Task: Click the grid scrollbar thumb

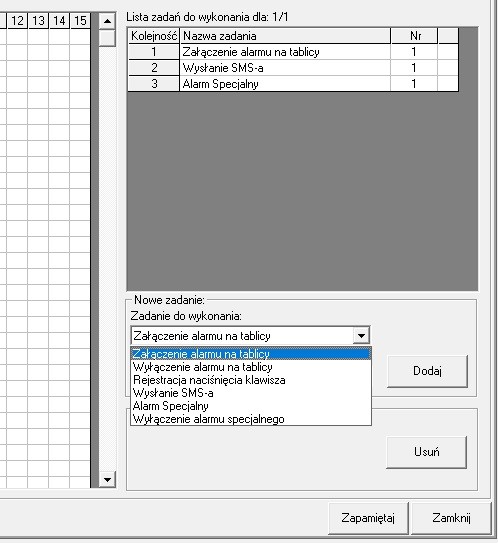Action: [x=107, y=38]
